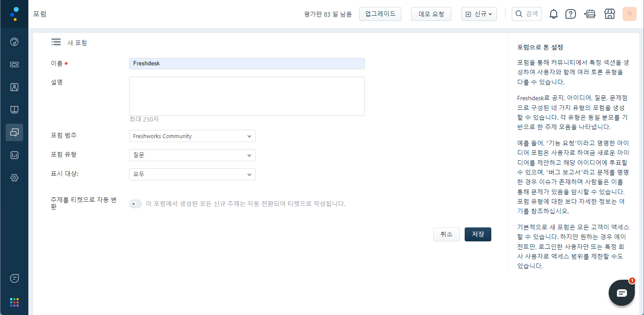Click the 새 포럼 heading text
The height and width of the screenshot is (315, 644).
pos(77,43)
